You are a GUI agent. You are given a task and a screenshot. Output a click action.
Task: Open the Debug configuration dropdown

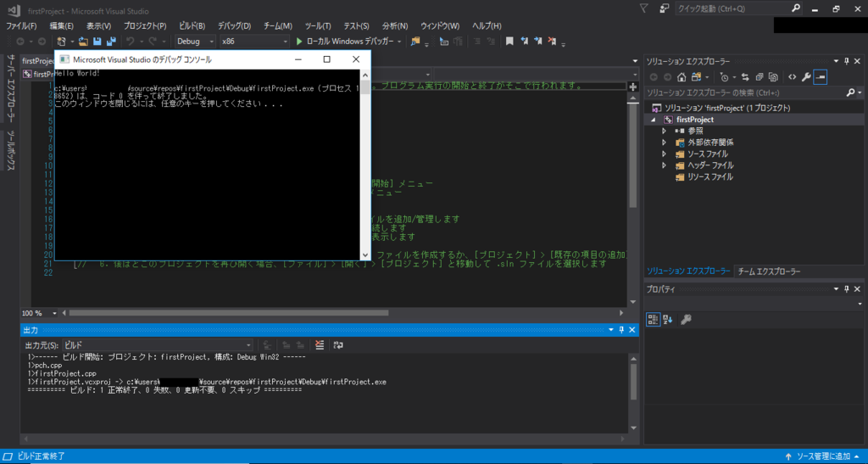click(195, 42)
